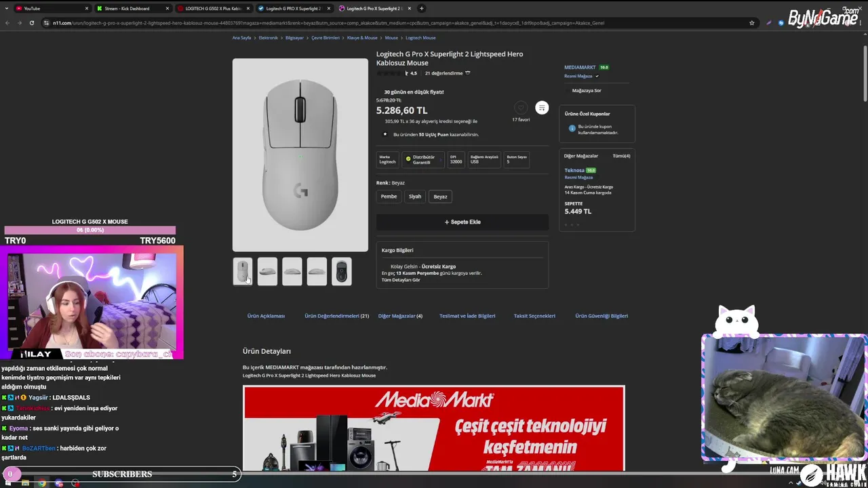
Task: Click the browser back arrow
Action: [7, 22]
